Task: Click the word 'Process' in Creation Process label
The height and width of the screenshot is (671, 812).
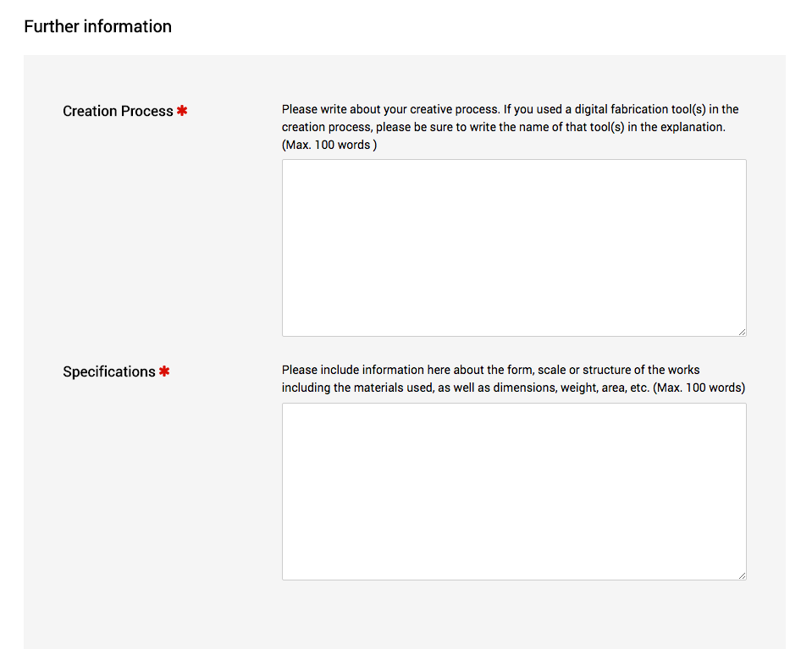Action: tap(147, 111)
